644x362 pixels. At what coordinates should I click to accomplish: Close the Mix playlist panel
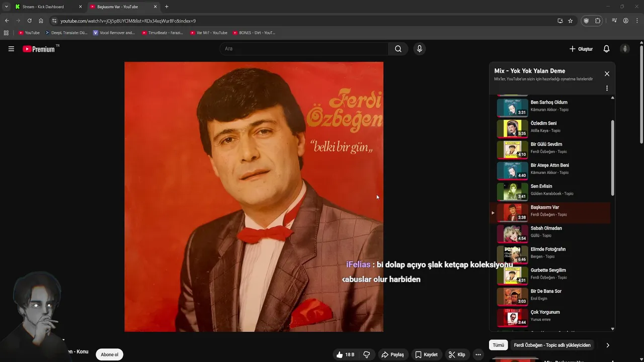[607, 74]
